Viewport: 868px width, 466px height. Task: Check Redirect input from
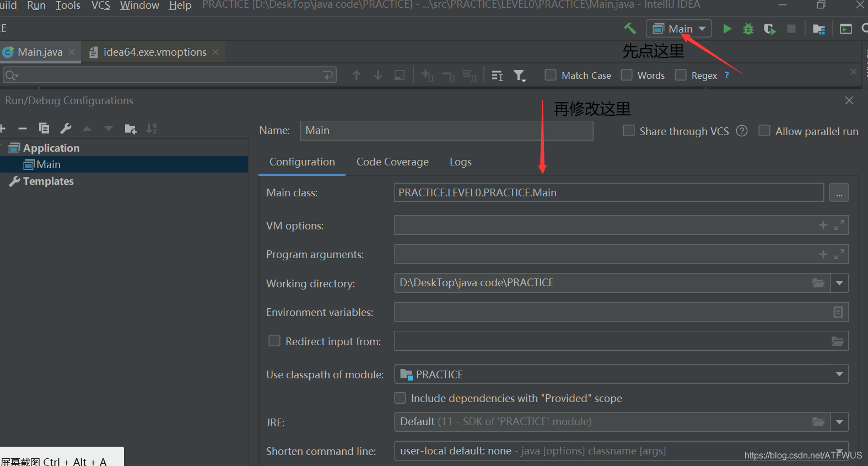click(274, 340)
